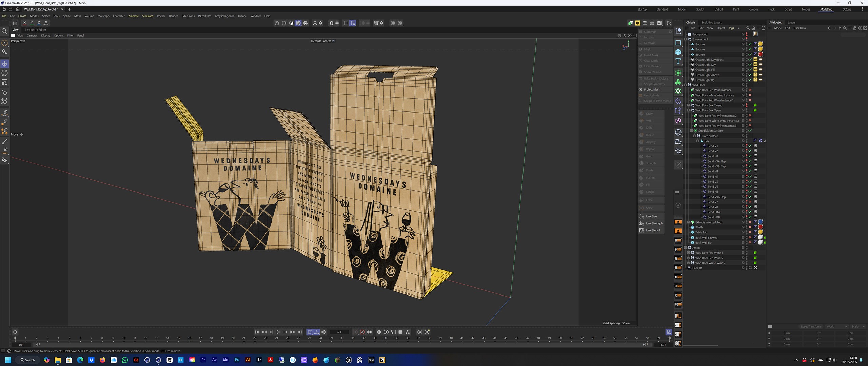
Task: Disable the Subdivision Surface generator checkmark
Action: pyautogui.click(x=750, y=131)
